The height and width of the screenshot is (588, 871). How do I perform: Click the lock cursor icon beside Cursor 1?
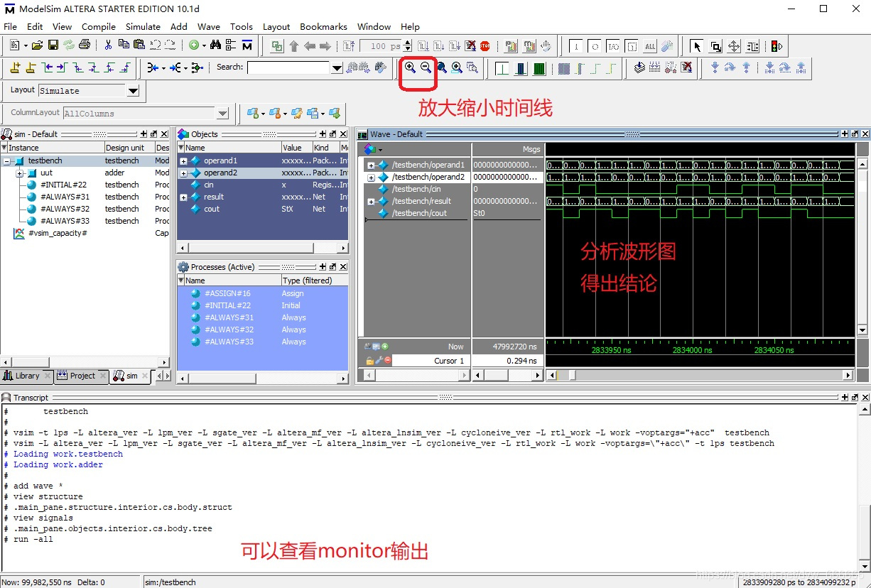click(369, 361)
